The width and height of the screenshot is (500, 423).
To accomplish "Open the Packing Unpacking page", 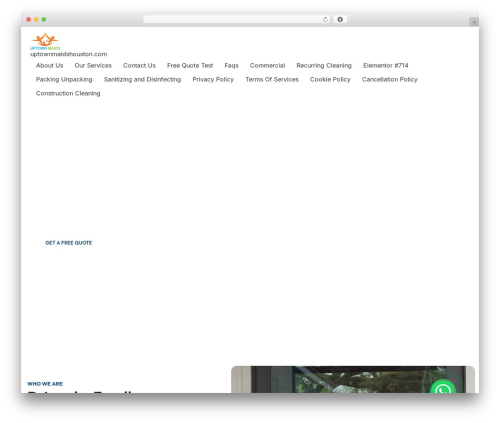I will (x=64, y=80).
